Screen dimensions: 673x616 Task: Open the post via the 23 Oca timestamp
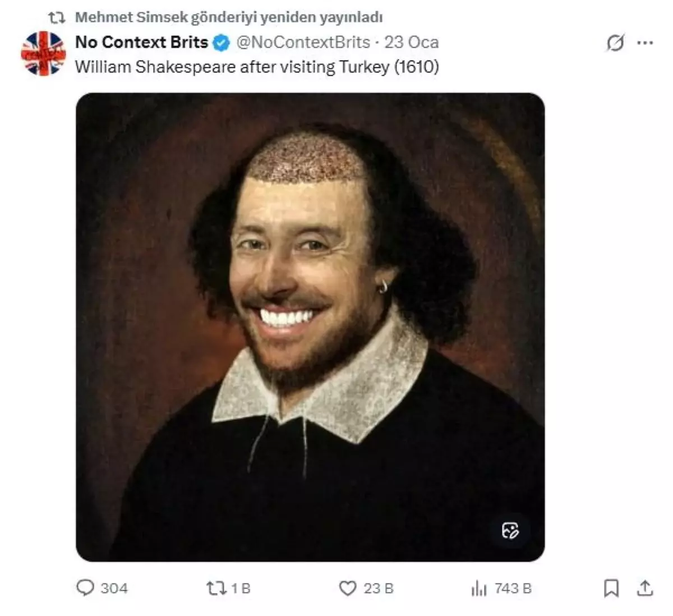(x=411, y=42)
